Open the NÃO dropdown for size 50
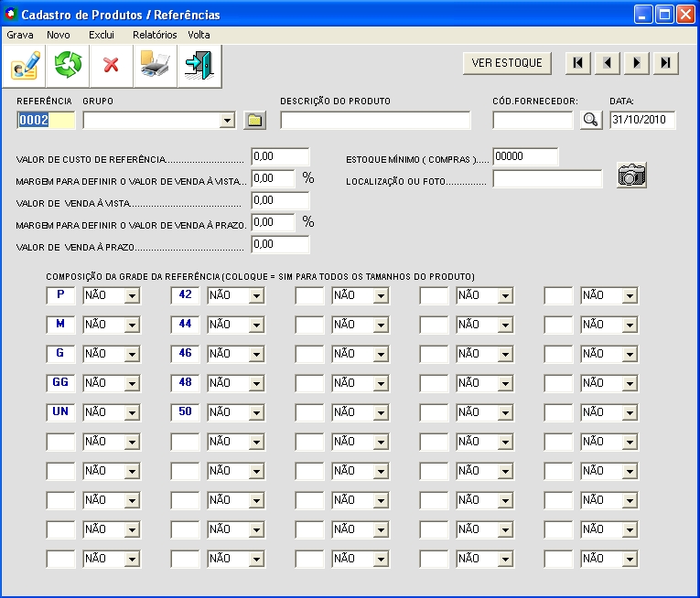The width and height of the screenshot is (700, 598). pos(257,412)
